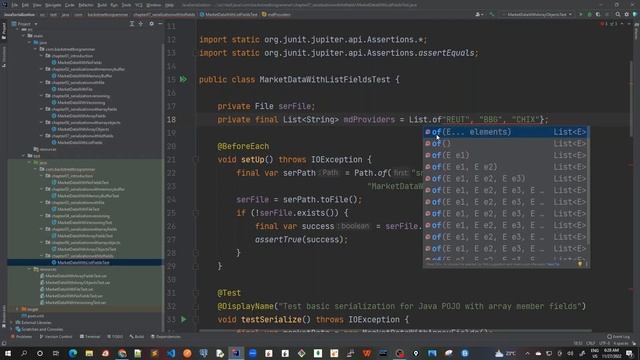Select the of() empty-args completion suggestion
The image size is (640, 360).
click(505, 144)
